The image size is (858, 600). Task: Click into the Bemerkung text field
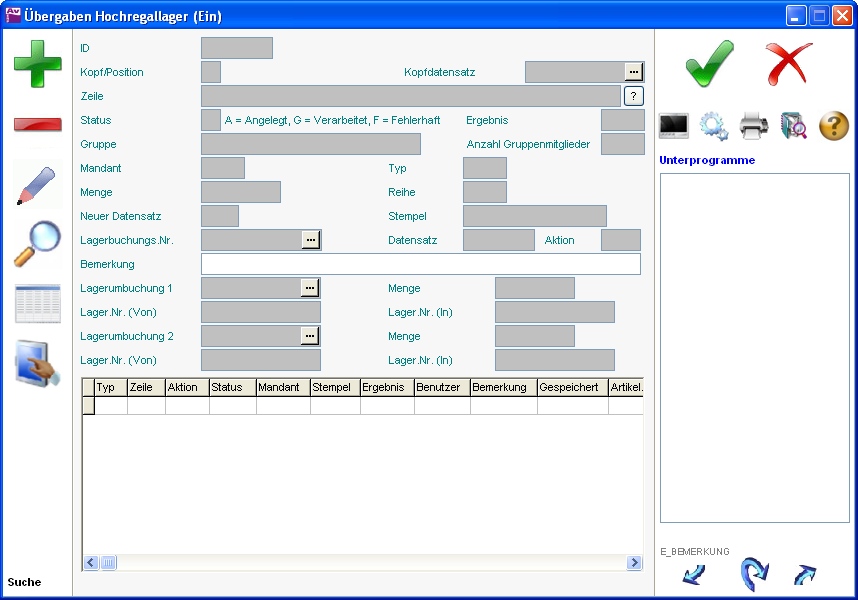[x=420, y=264]
